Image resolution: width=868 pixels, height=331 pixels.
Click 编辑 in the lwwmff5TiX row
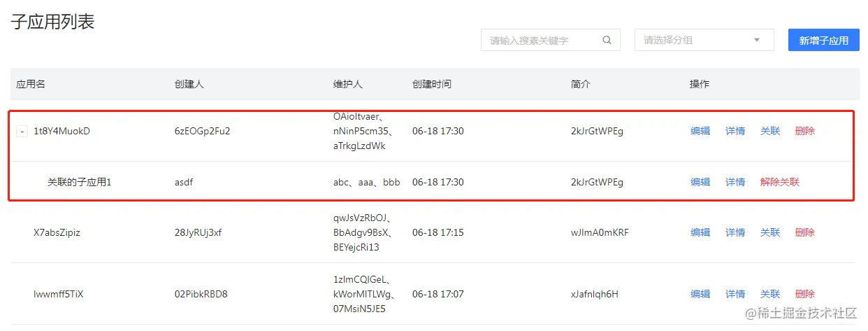[x=700, y=294]
